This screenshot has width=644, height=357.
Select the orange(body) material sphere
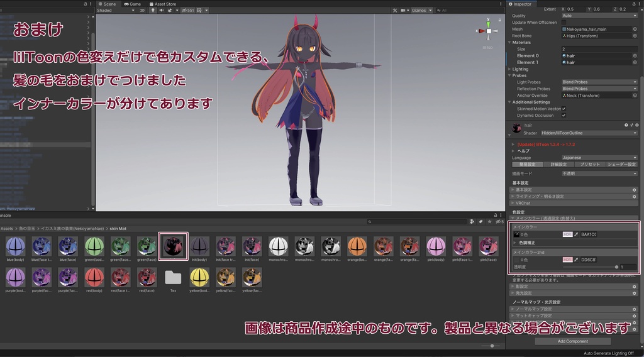click(x=357, y=246)
